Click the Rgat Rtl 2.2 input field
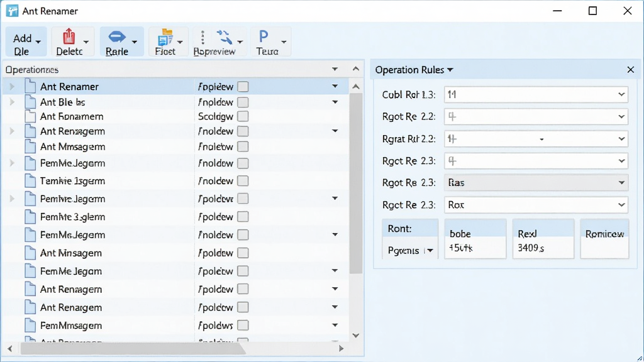 536,139
